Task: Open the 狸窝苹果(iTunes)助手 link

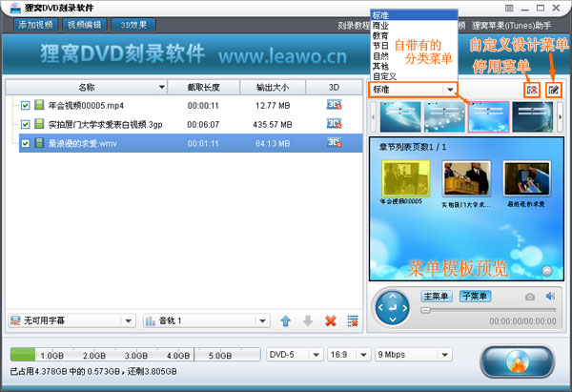Action: (x=511, y=26)
